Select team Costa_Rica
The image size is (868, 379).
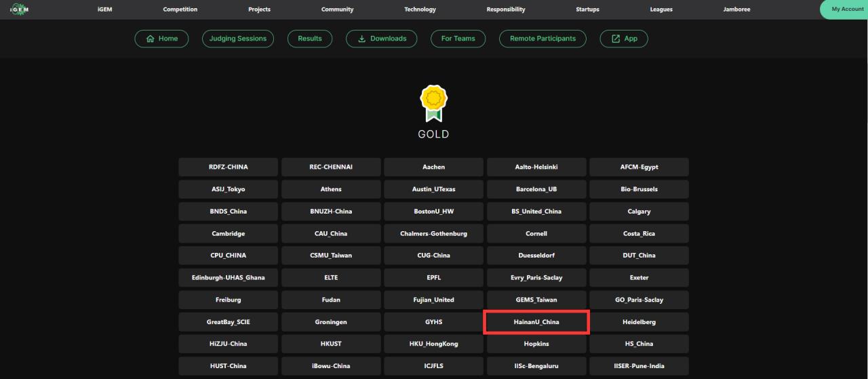coord(639,233)
